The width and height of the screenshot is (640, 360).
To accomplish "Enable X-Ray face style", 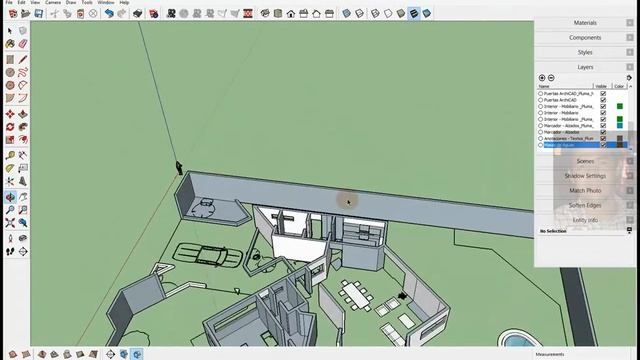I will 347,13.
